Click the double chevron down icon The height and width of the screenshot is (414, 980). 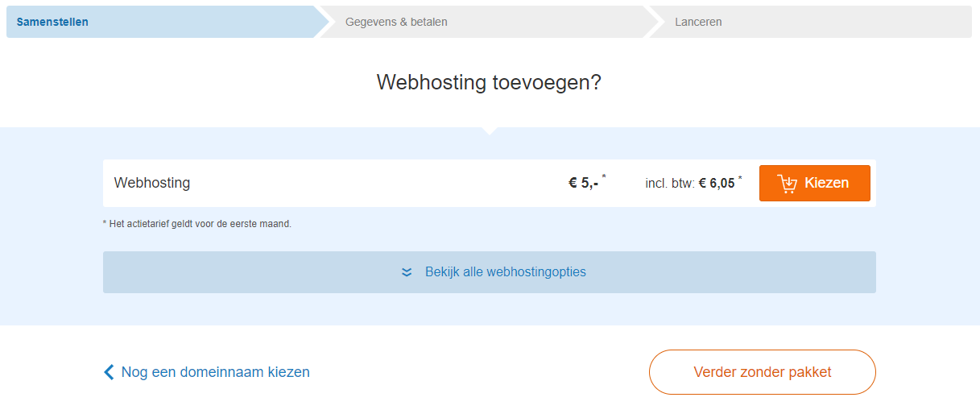tap(407, 272)
